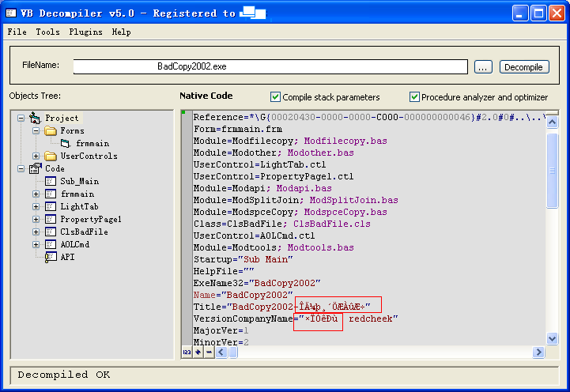Click the frmmain code module icon
The width and height of the screenshot is (570, 392).
[51, 194]
